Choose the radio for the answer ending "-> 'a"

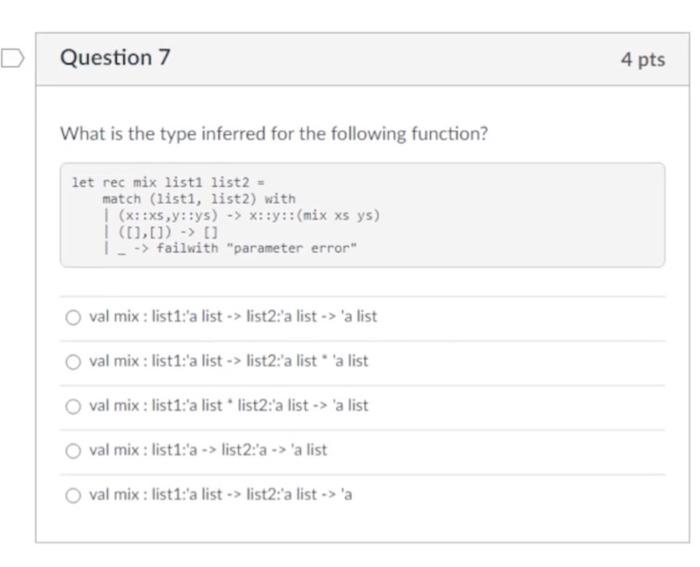point(72,495)
